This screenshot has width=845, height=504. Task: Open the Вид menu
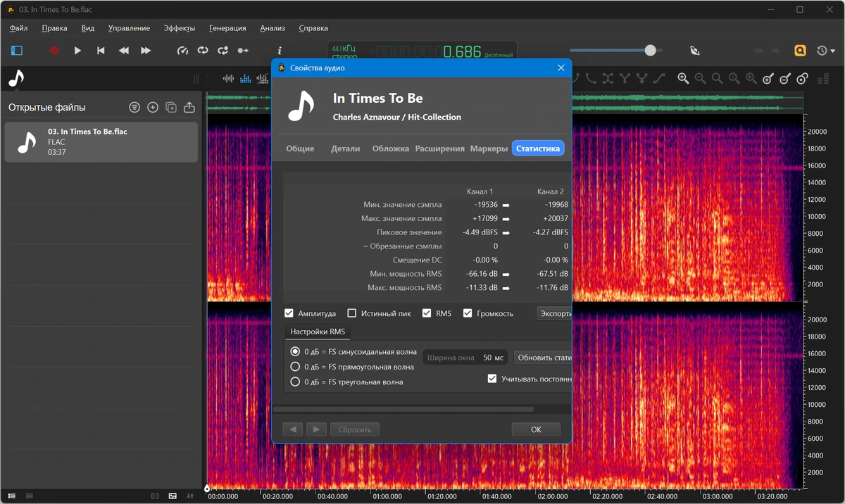pyautogui.click(x=88, y=28)
